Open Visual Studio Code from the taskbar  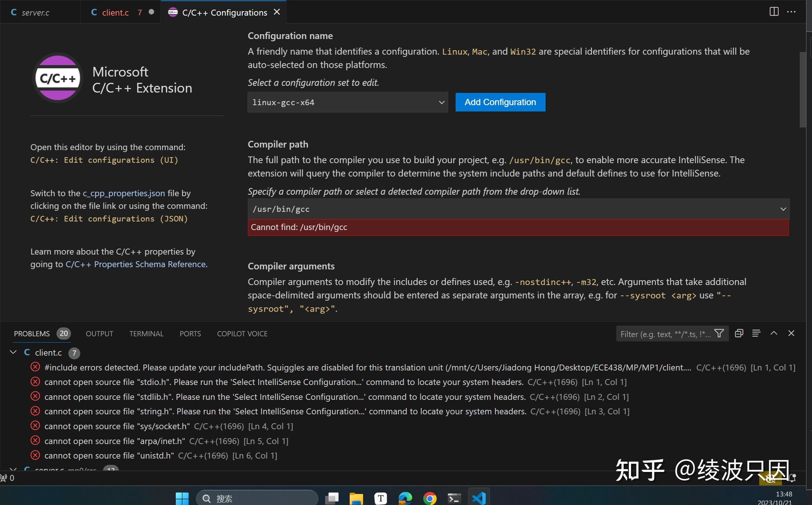coord(479,498)
